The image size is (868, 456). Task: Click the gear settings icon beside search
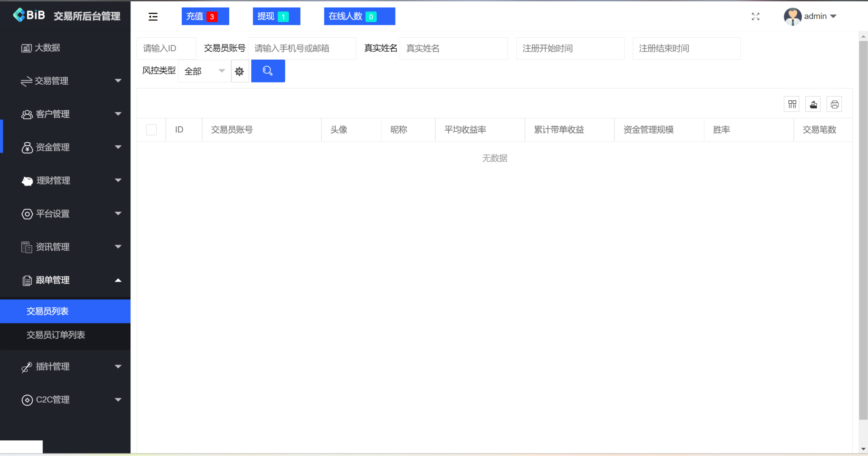[240, 71]
